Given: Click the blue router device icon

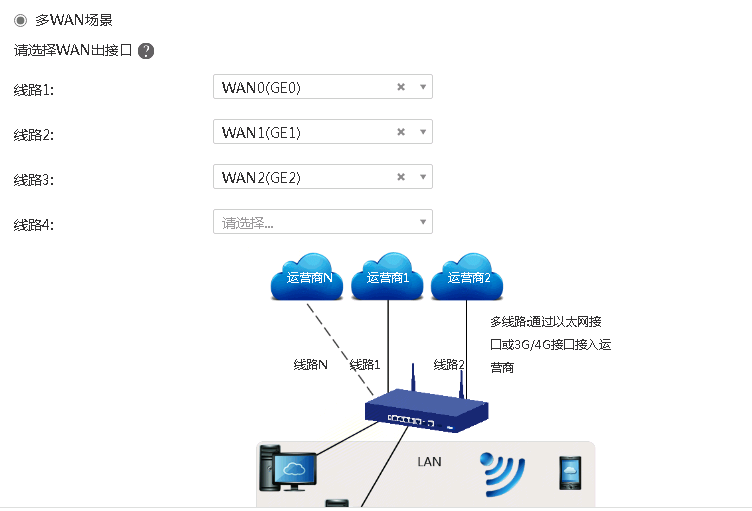Looking at the screenshot, I should pyautogui.click(x=426, y=406).
